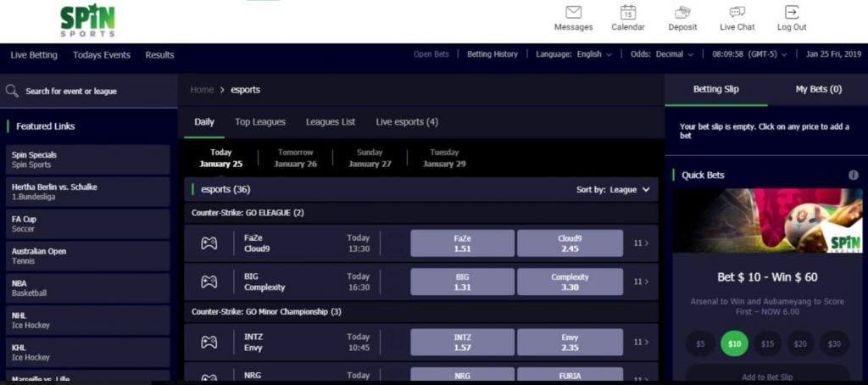Open the Betting History link

click(492, 54)
